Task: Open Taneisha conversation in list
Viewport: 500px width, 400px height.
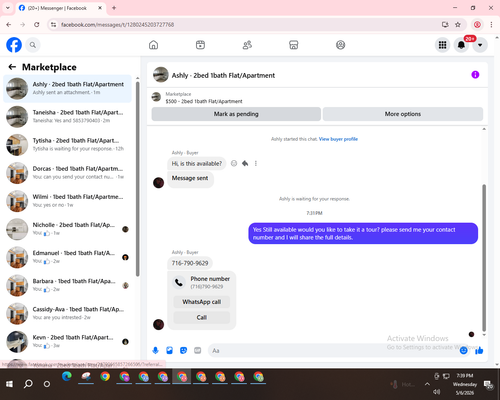Action: (x=67, y=117)
